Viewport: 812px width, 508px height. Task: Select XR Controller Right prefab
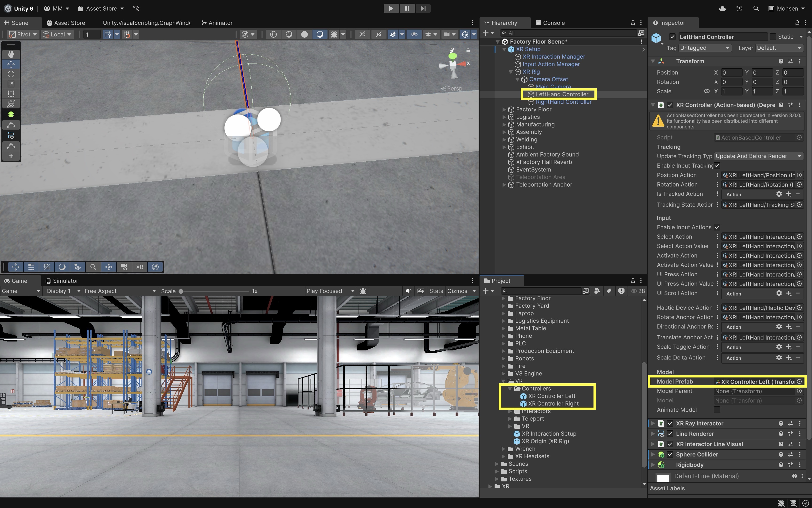pyautogui.click(x=553, y=404)
